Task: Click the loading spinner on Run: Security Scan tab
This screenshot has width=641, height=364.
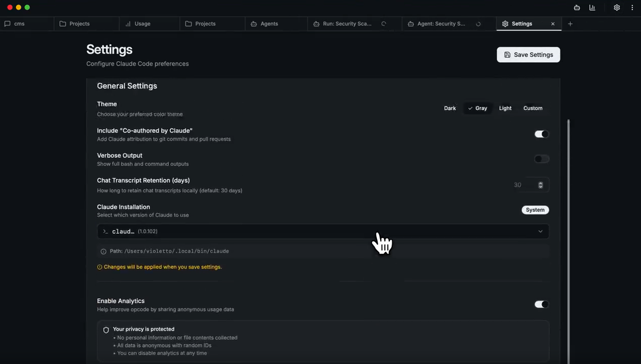Action: (384, 24)
